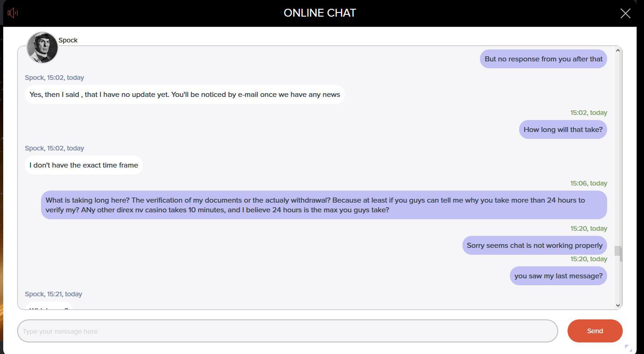Close the online chat window
This screenshot has height=354, width=644.
(x=625, y=13)
